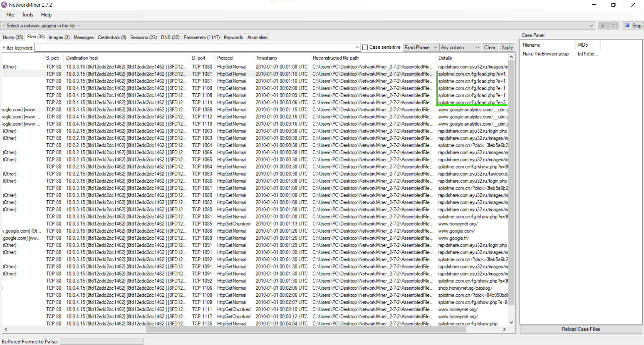Click the 2010-01-01 00:03:06 UTC timestamp cell
The width and height of the screenshot is (644, 345).
pyautogui.click(x=281, y=102)
